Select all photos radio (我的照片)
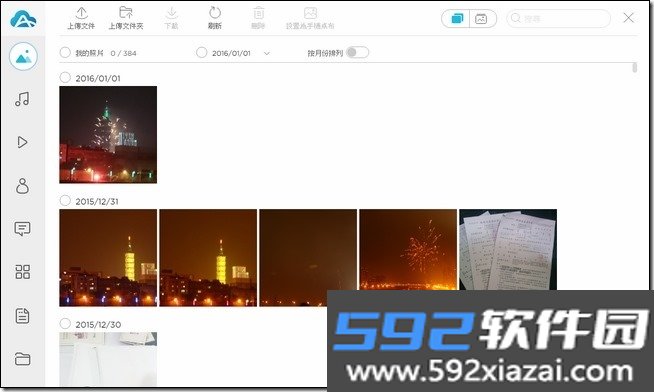Image resolution: width=654 pixels, height=392 pixels. pyautogui.click(x=65, y=53)
